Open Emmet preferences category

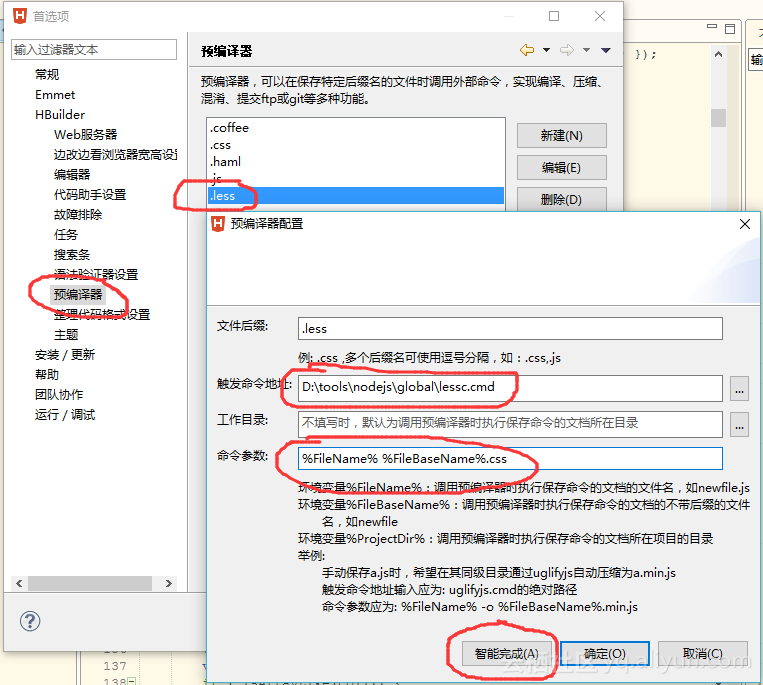tap(55, 94)
